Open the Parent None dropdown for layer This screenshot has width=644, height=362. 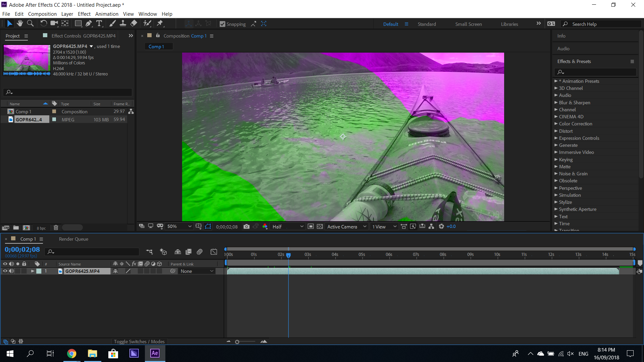click(x=197, y=271)
